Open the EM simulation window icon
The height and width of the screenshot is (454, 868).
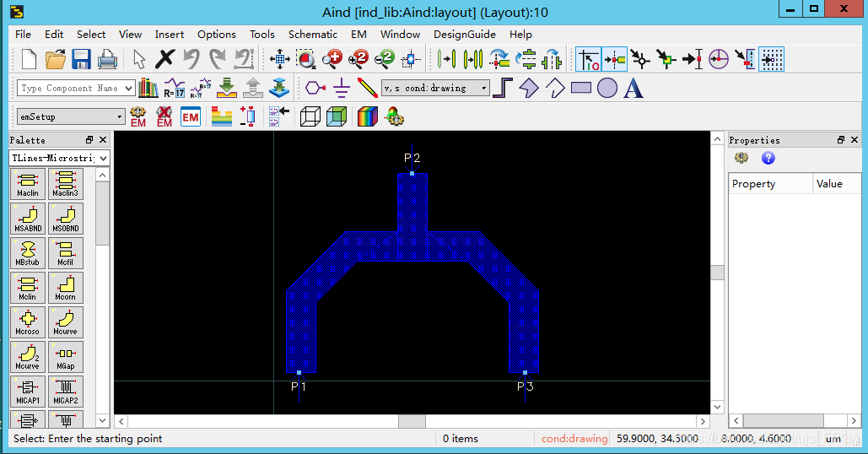(191, 116)
